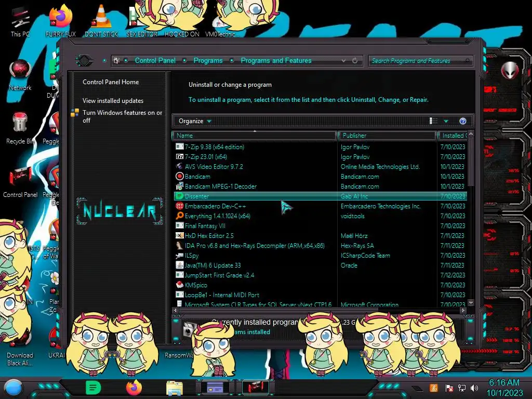Click Voidtools publisher cell

coord(353,216)
